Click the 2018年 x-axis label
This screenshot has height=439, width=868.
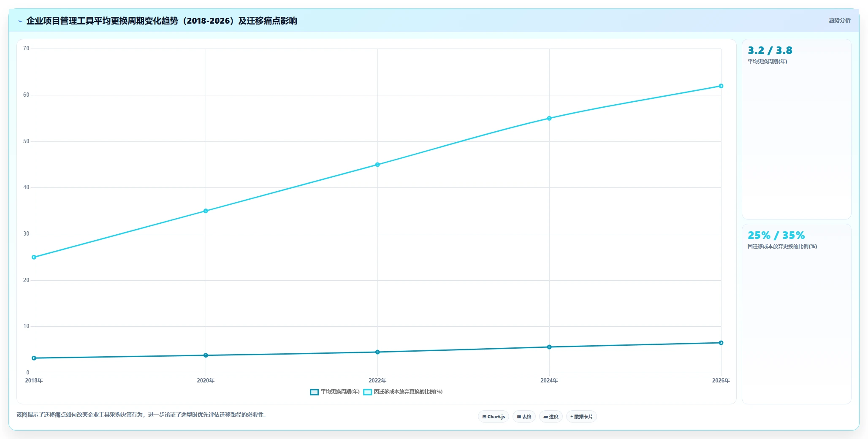[x=34, y=380]
